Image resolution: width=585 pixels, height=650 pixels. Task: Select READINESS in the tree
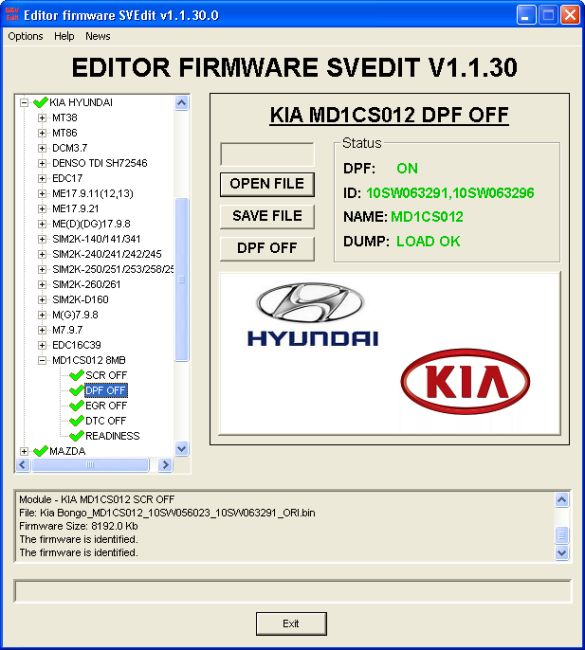[x=112, y=436]
